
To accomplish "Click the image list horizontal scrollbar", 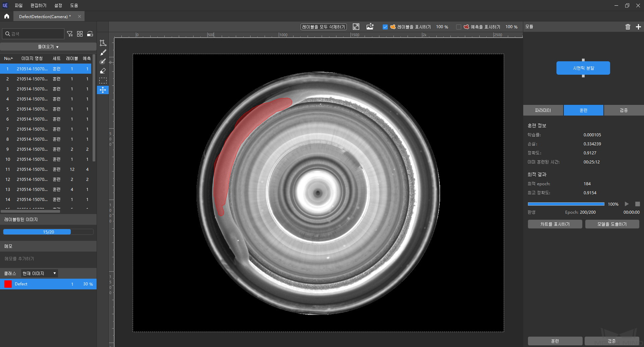I will [31, 211].
